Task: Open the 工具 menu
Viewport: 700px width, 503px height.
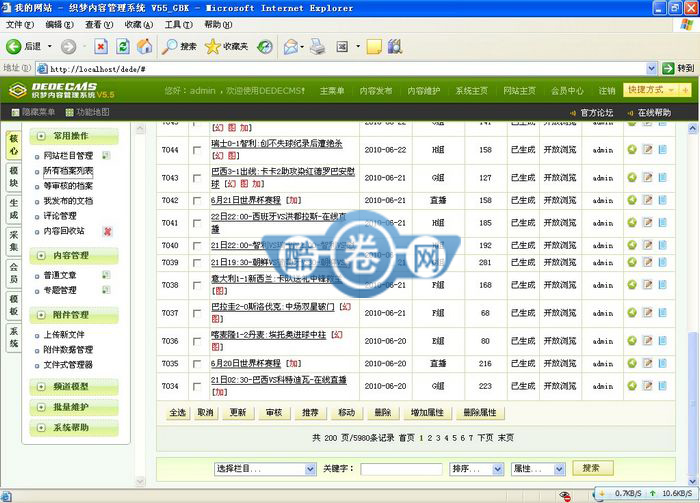Action: pos(179,25)
